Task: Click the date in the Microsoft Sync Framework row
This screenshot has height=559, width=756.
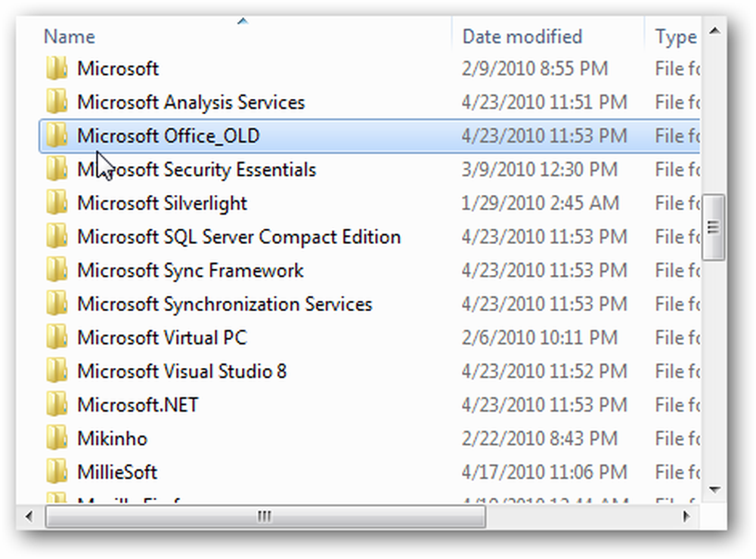Action: click(x=544, y=270)
